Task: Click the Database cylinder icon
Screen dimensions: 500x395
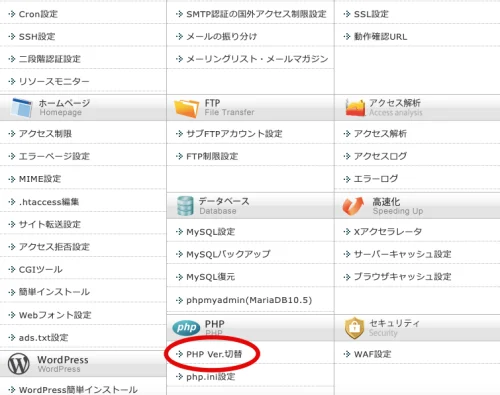Action: tap(185, 205)
